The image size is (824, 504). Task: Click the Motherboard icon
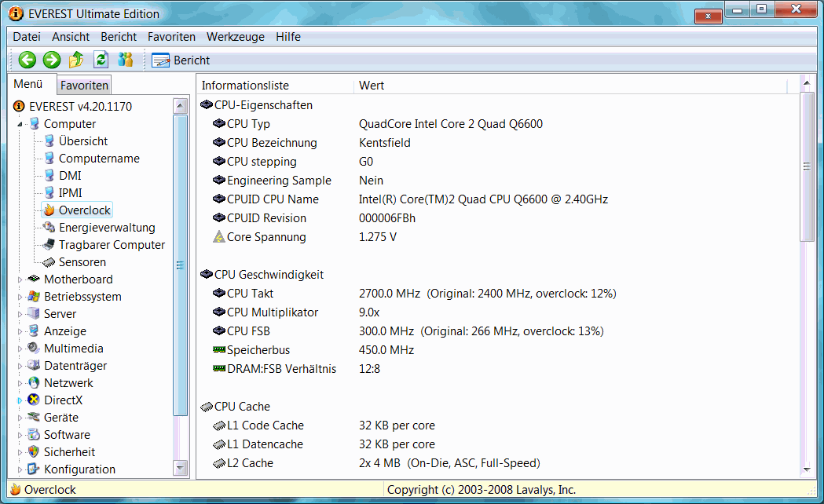point(34,278)
